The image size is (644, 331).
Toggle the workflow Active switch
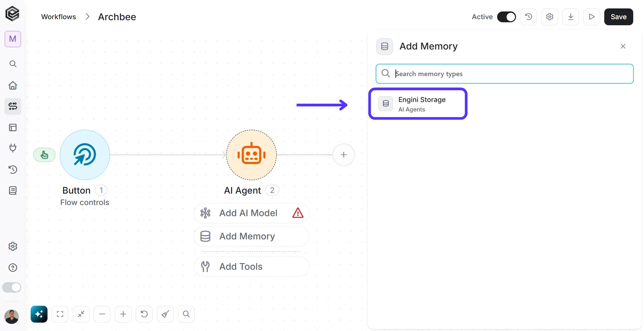pyautogui.click(x=506, y=17)
